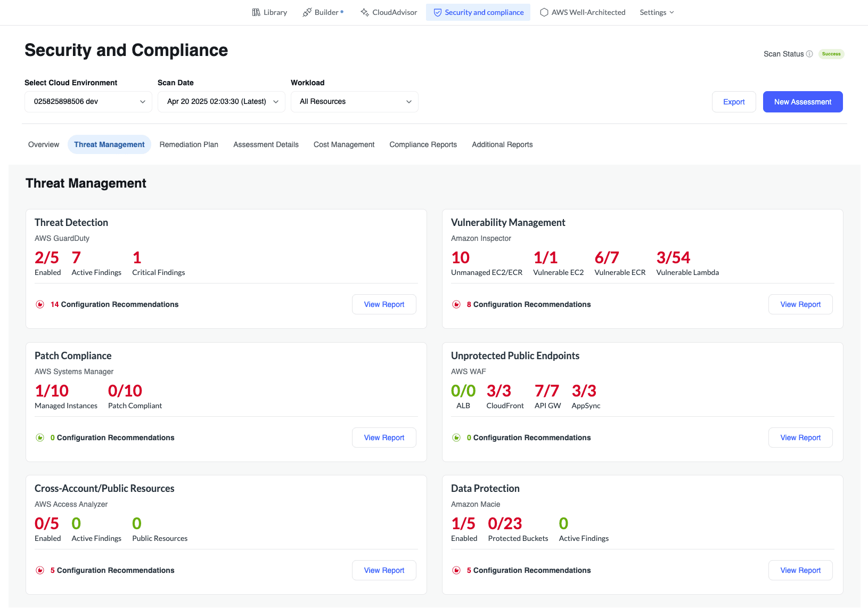Click the 1/1 Vulnerable EC2 value
The height and width of the screenshot is (615, 868).
pyautogui.click(x=559, y=263)
